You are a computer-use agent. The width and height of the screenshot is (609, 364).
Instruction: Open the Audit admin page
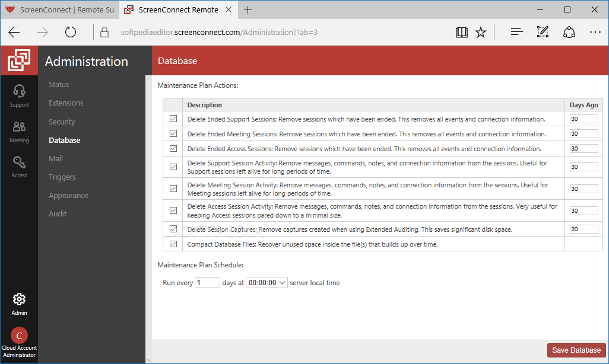click(58, 214)
